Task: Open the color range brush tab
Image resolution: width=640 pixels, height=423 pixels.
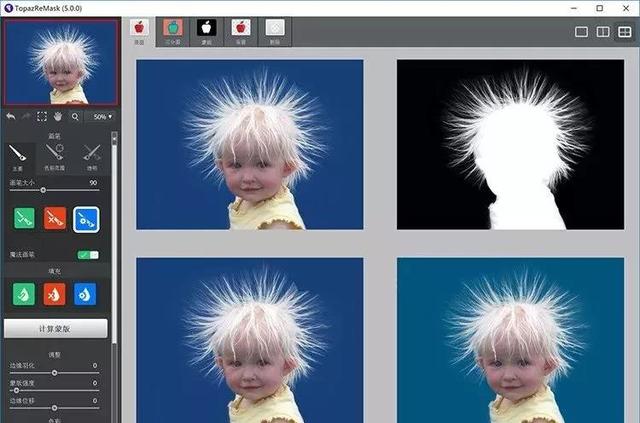Action: 55,155
